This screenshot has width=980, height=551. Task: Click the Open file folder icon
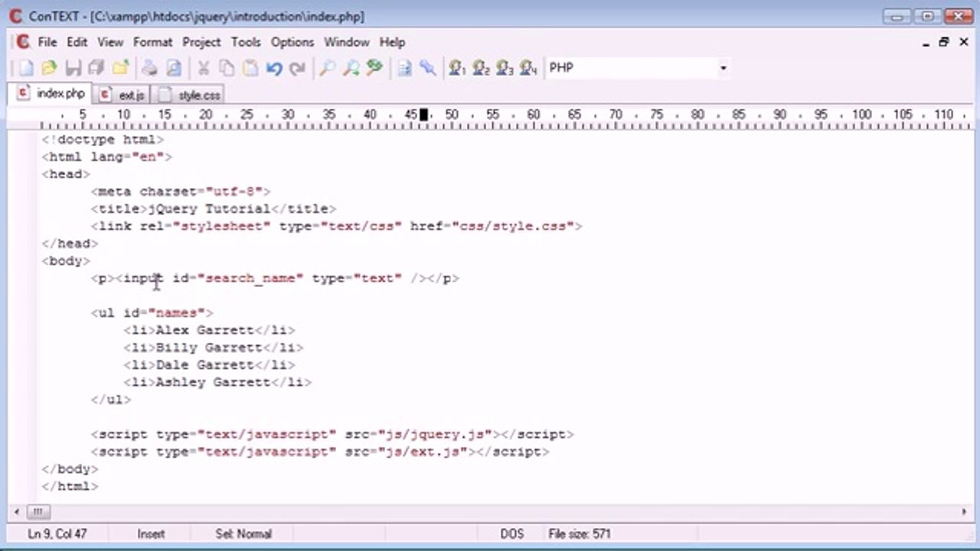tap(49, 68)
